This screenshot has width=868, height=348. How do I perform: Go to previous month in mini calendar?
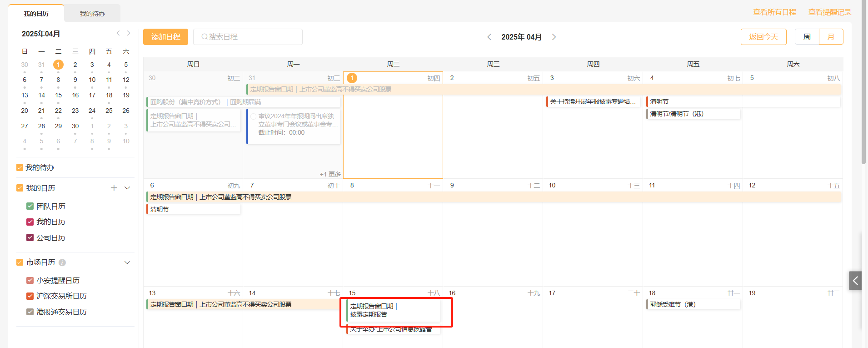118,33
